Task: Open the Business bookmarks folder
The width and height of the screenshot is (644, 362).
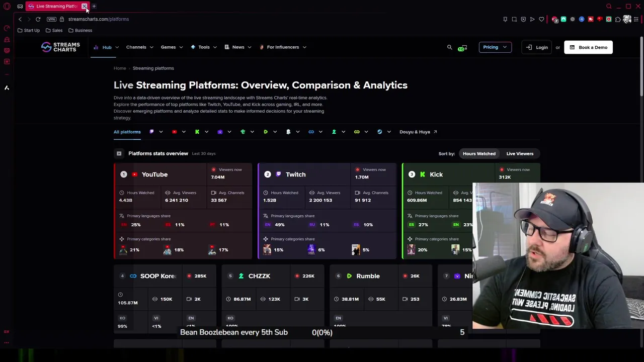Action: tap(80, 30)
